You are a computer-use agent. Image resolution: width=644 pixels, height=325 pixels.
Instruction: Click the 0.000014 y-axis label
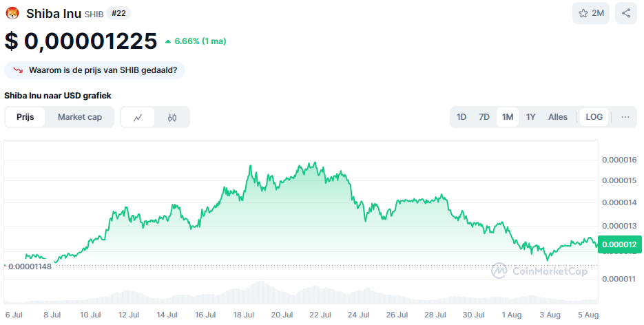619,202
